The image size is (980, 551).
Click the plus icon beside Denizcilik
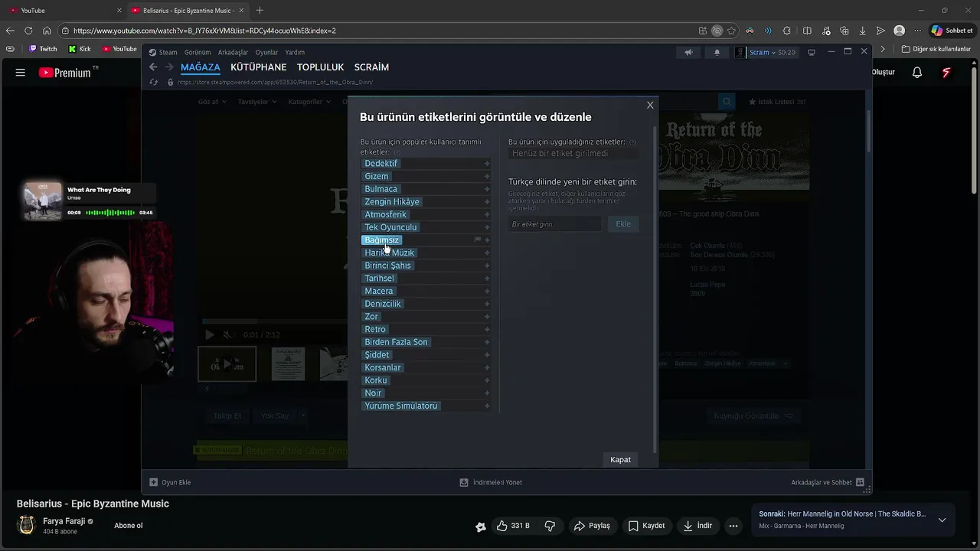[487, 304]
